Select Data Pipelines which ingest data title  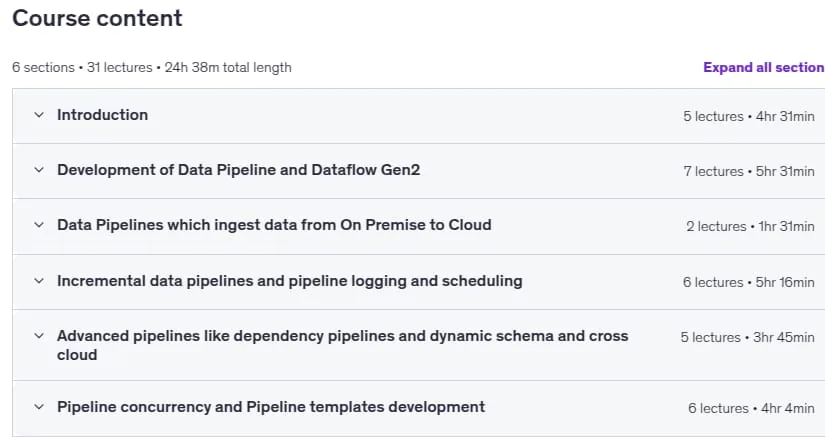(x=274, y=225)
